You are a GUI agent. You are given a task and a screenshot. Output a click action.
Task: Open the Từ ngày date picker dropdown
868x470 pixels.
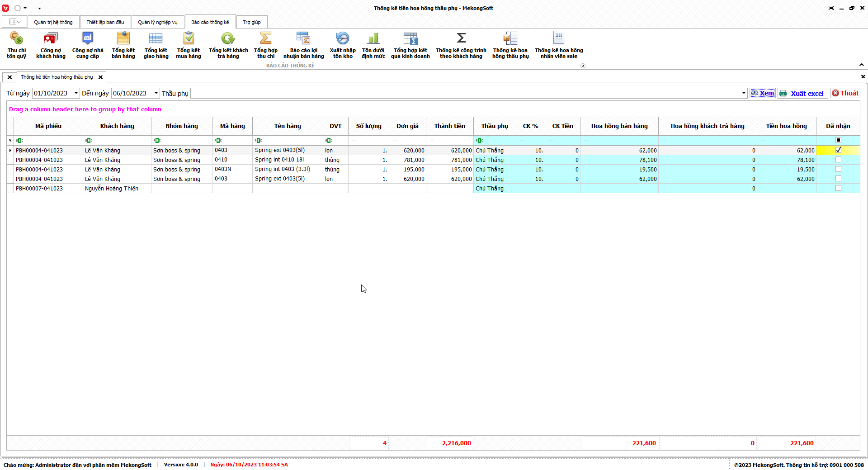click(76, 93)
